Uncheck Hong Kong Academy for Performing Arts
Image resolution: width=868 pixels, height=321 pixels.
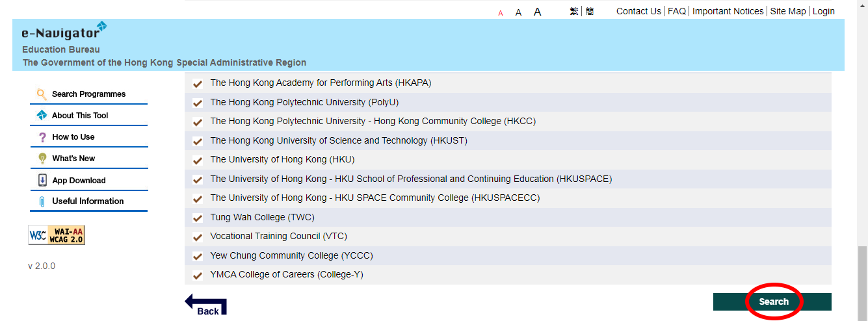click(x=198, y=84)
